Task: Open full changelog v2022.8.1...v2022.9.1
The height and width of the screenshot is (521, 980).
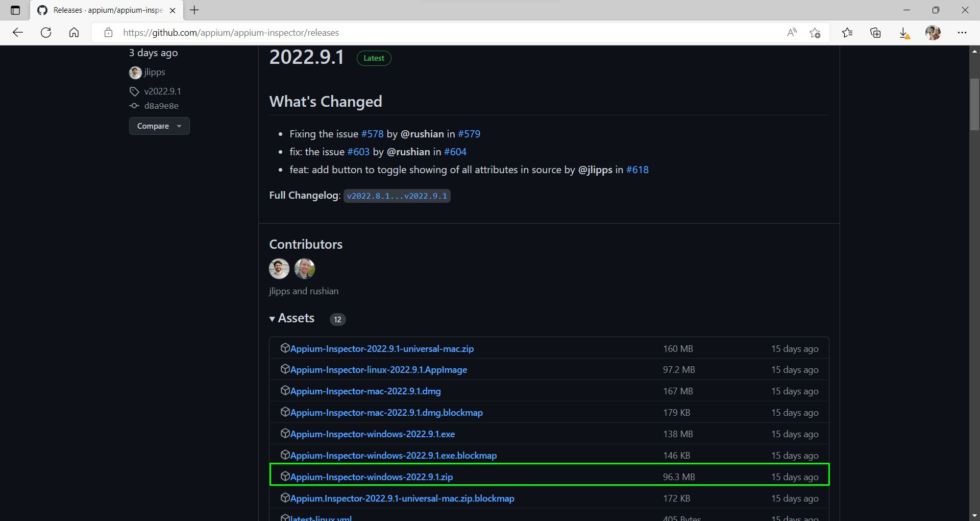Action: 397,196
